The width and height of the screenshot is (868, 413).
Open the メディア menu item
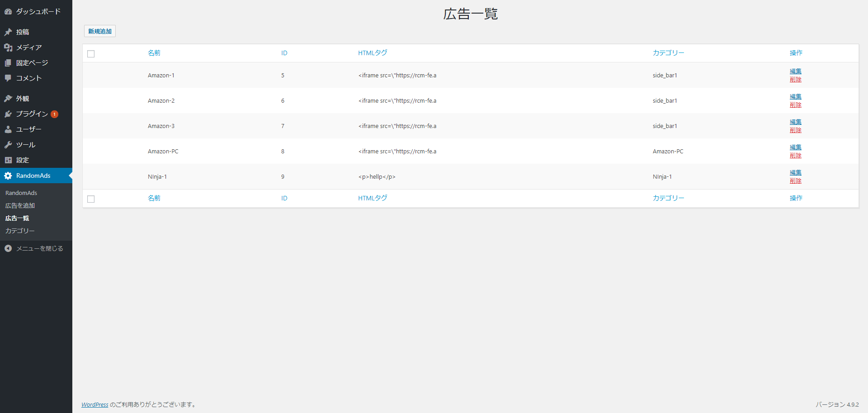[x=36, y=47]
